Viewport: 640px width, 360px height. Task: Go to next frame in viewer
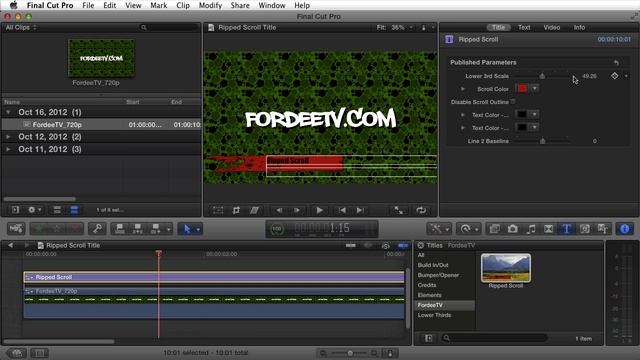(x=297, y=210)
